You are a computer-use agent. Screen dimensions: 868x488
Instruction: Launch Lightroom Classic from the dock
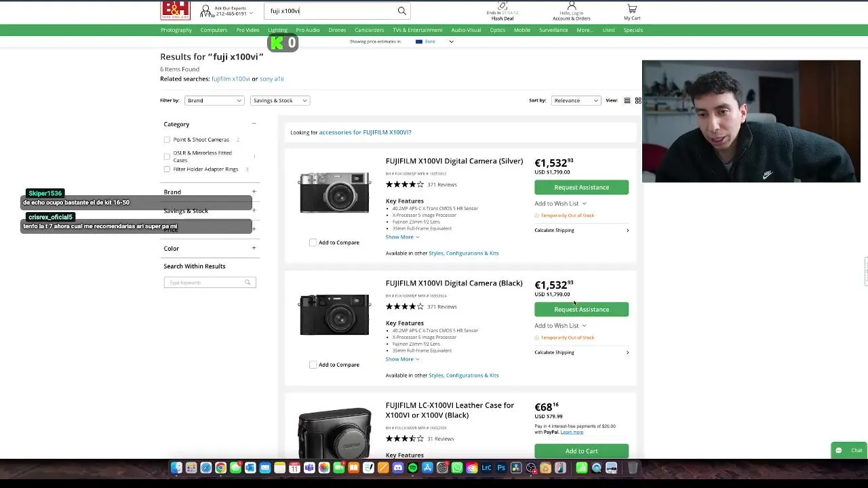coord(486,468)
